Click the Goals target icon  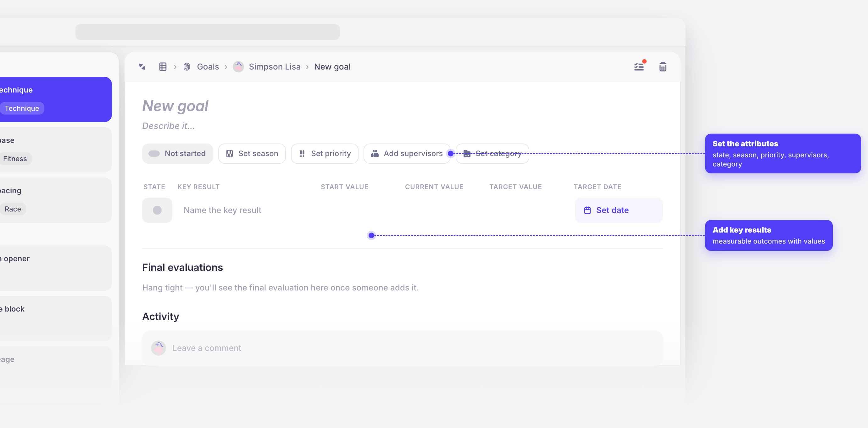(x=187, y=67)
